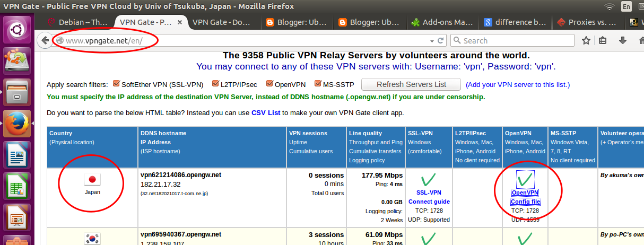Click the Japan country label

click(x=92, y=192)
